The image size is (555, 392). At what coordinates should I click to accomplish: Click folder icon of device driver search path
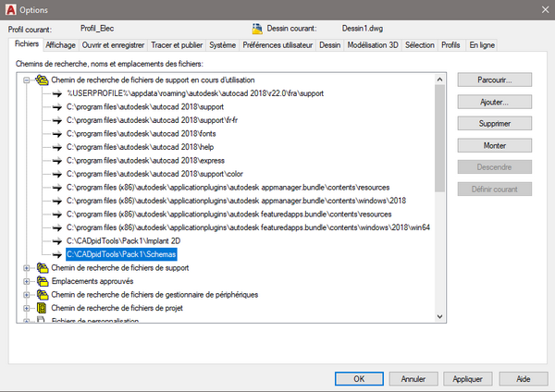click(x=41, y=294)
